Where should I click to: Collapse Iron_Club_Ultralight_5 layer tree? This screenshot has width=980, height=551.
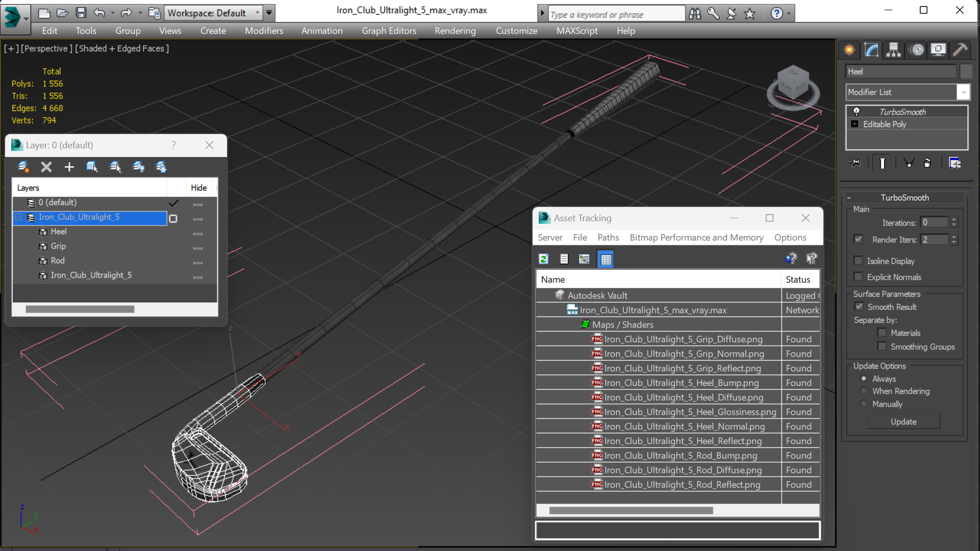[x=18, y=217]
